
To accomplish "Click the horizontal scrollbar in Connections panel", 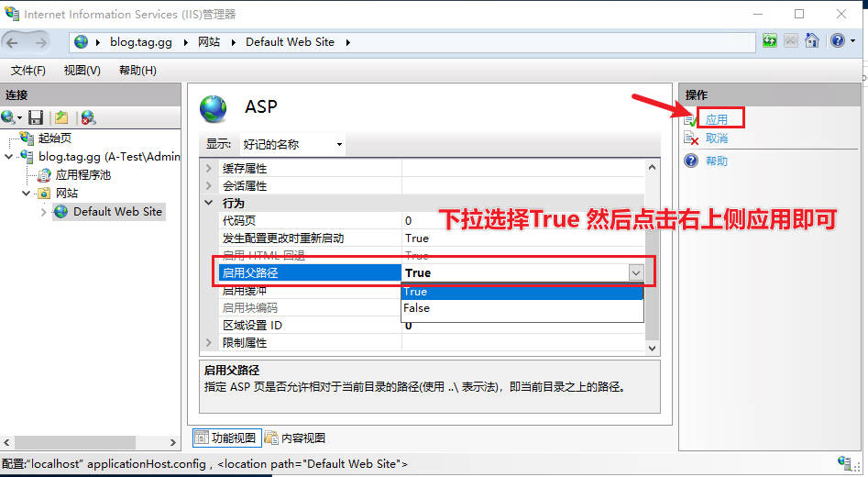I will pos(92,442).
